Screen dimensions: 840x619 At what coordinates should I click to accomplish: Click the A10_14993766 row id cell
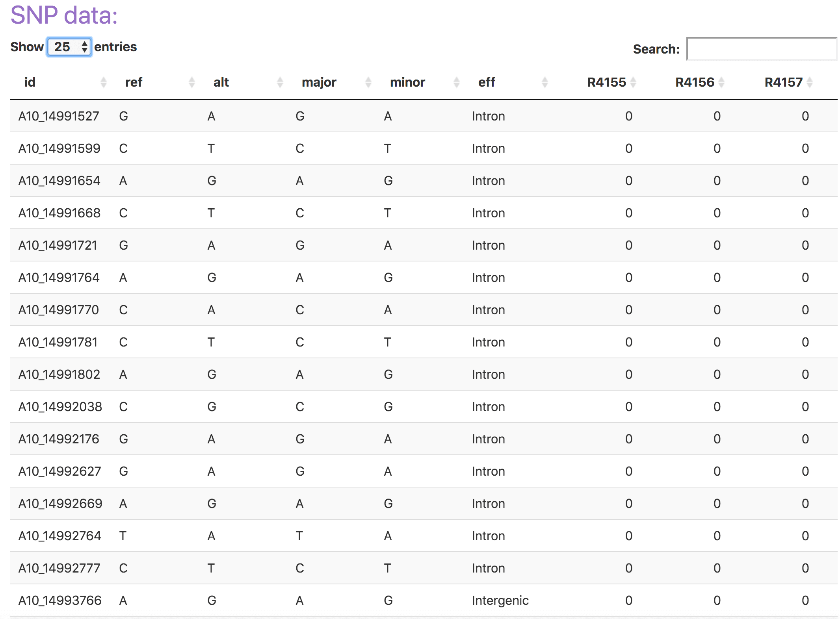tap(60, 600)
